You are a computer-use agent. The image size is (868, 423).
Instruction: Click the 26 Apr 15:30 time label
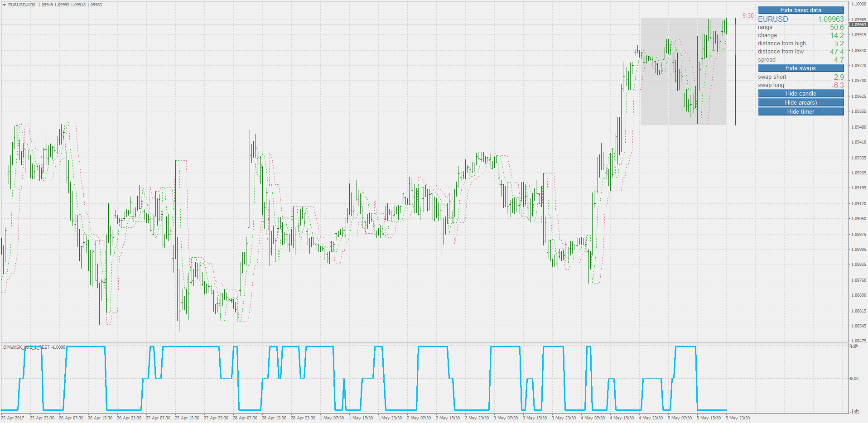(x=100, y=418)
